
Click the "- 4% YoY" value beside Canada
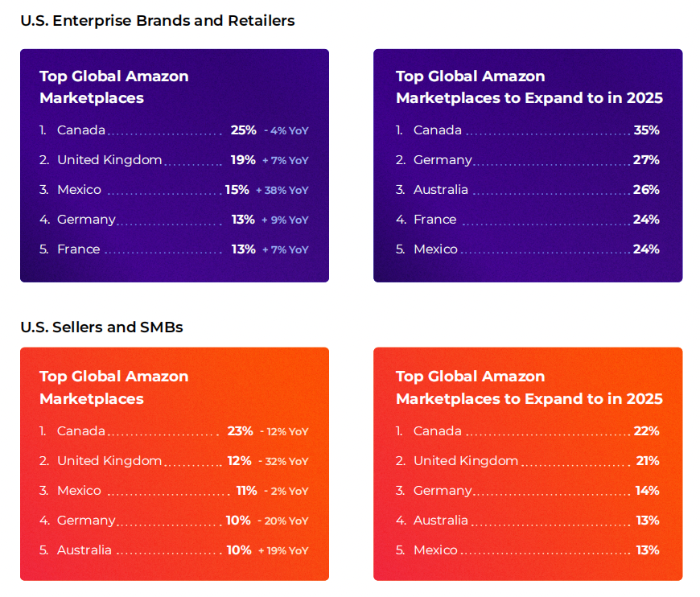tap(286, 130)
